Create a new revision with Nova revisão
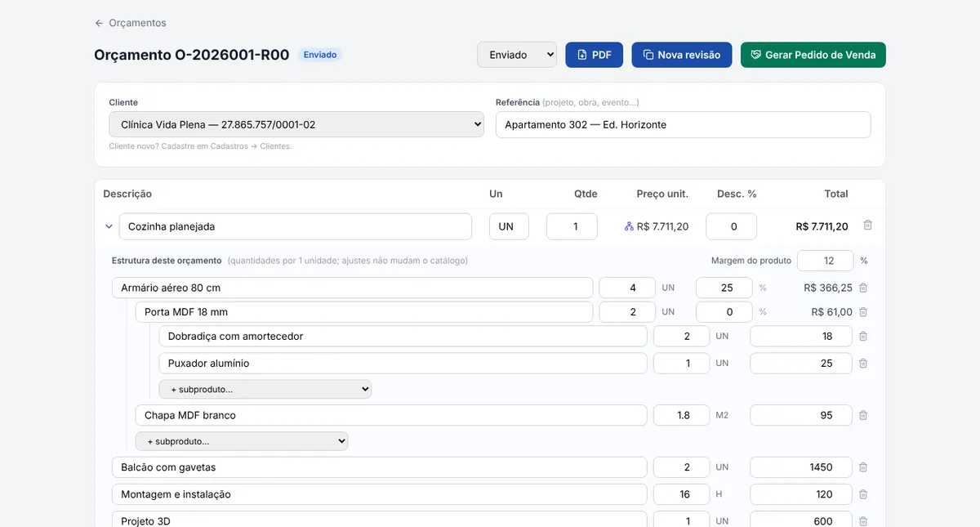 click(682, 55)
